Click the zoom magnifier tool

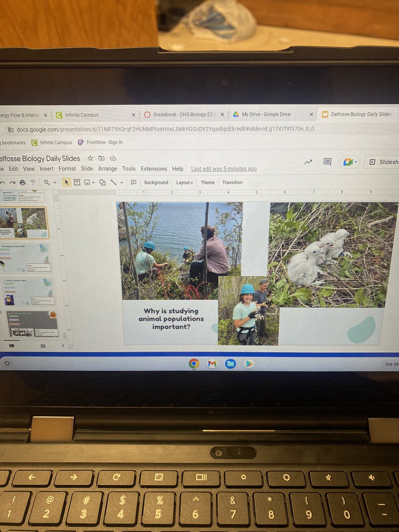(47, 182)
